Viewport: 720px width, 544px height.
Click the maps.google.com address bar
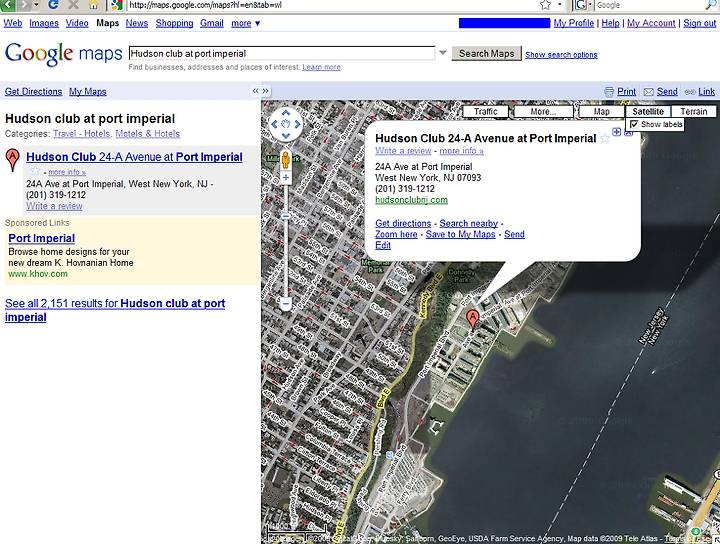click(331, 5)
